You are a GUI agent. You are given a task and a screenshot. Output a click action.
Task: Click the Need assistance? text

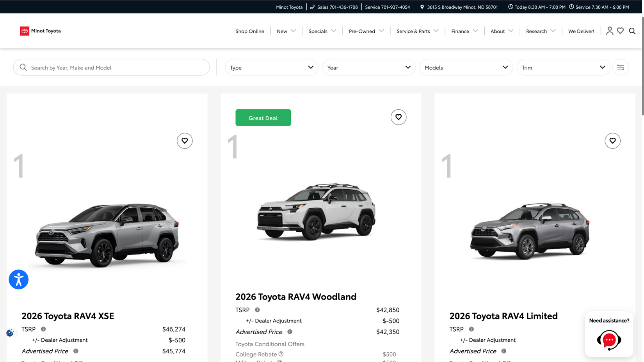point(609,321)
